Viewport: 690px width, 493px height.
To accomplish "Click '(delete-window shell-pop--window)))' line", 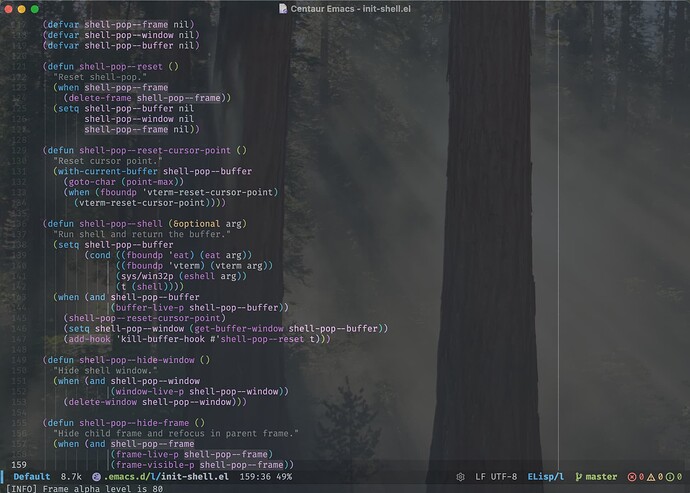I will pyautogui.click(x=155, y=402).
